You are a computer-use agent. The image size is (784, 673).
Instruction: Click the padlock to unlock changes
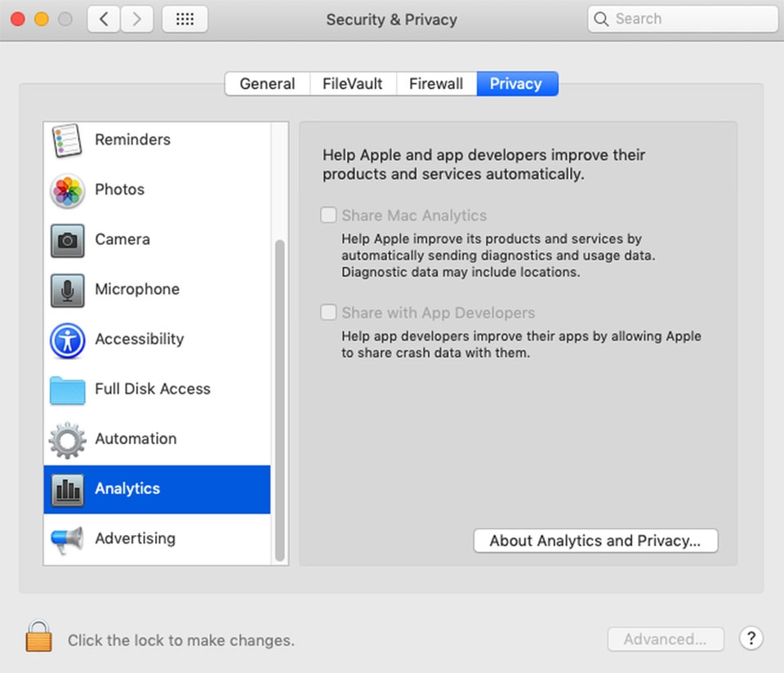point(38,636)
